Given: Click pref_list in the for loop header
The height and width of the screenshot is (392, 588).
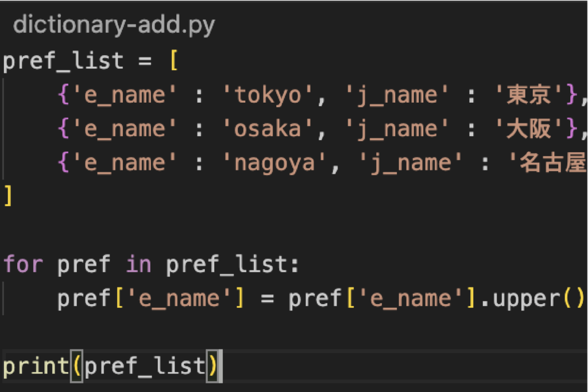Looking at the screenshot, I should pyautogui.click(x=227, y=264).
